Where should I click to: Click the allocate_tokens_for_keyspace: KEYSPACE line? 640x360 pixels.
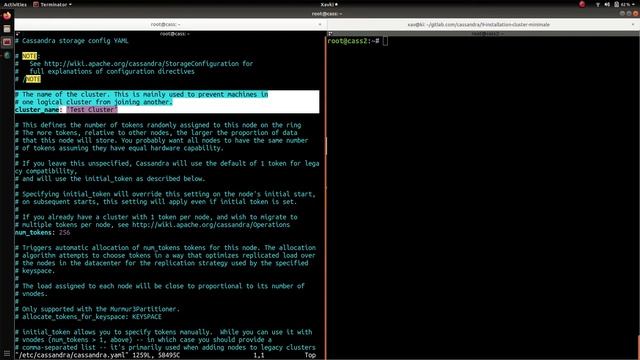coord(88,317)
